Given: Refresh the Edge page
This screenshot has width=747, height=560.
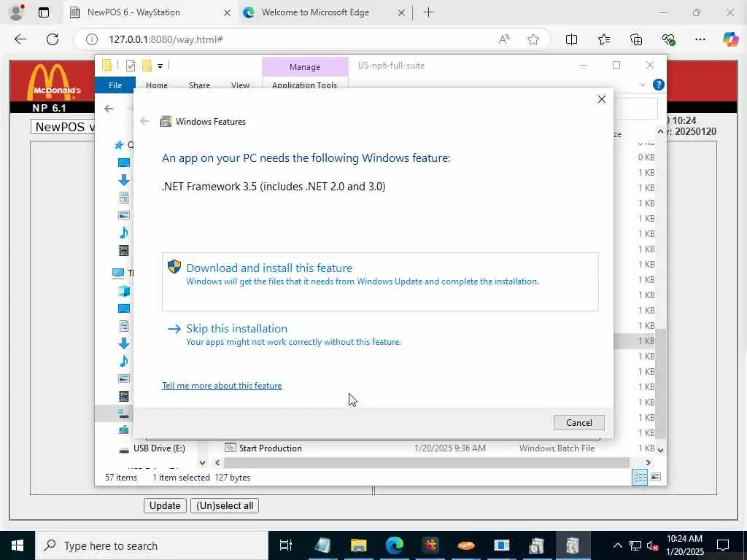Looking at the screenshot, I should click(53, 39).
